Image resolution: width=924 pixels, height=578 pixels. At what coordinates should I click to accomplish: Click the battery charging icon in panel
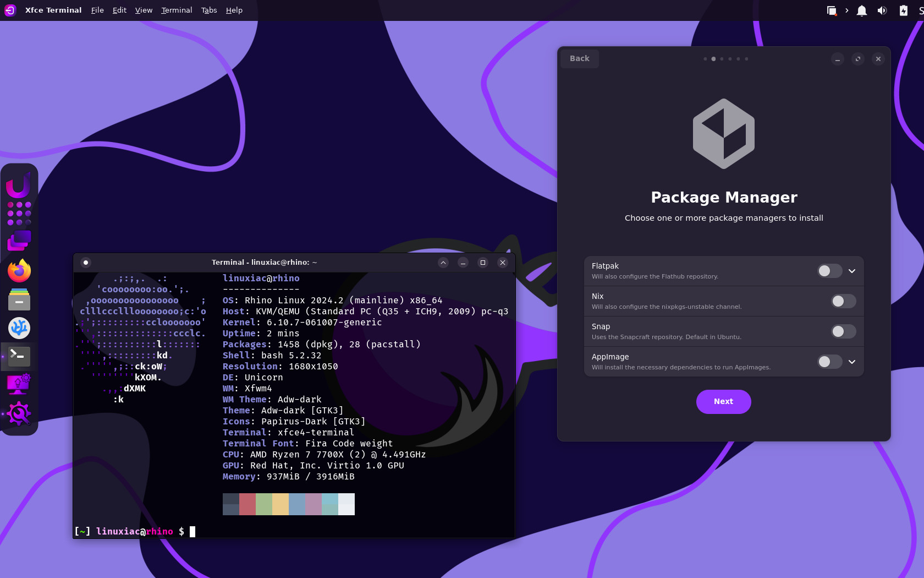coord(903,10)
